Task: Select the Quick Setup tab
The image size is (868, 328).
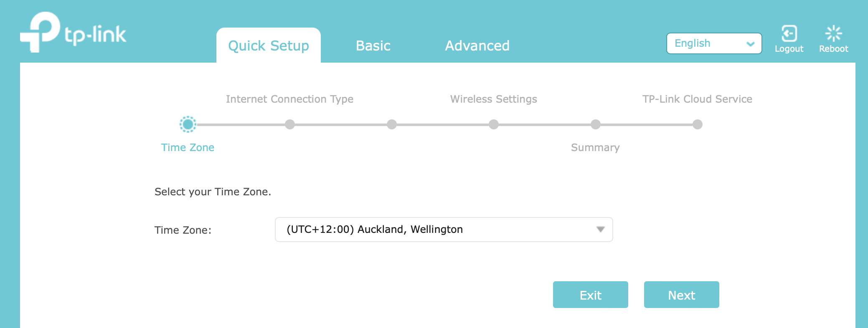Action: [x=268, y=46]
